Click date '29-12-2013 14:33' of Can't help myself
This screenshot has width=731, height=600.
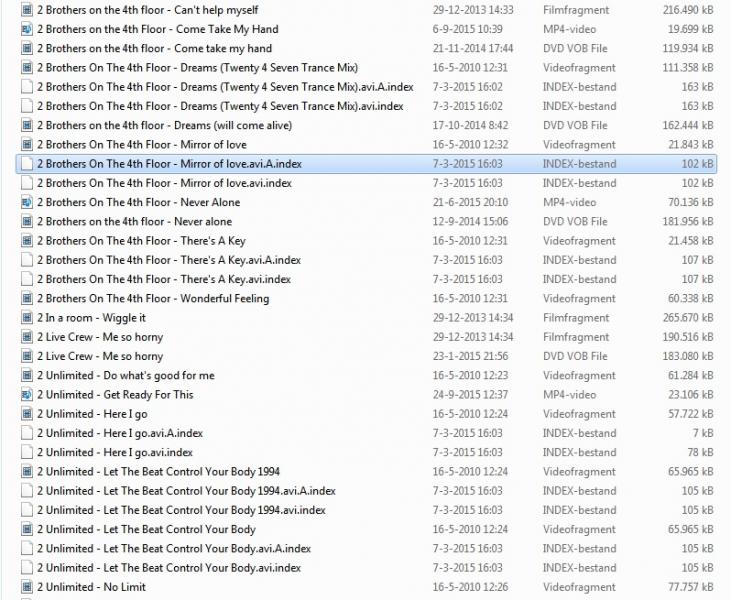pos(473,10)
